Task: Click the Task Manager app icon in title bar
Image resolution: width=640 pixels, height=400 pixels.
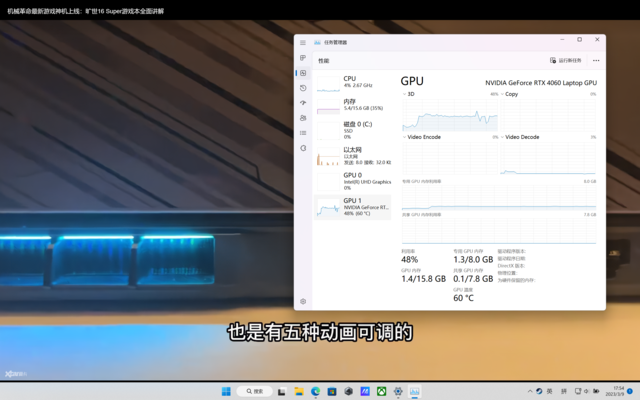Action: pyautogui.click(x=317, y=42)
